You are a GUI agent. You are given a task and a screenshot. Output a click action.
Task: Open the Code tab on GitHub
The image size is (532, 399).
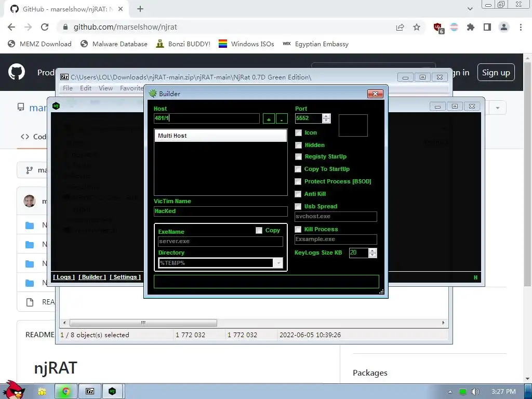coord(33,137)
